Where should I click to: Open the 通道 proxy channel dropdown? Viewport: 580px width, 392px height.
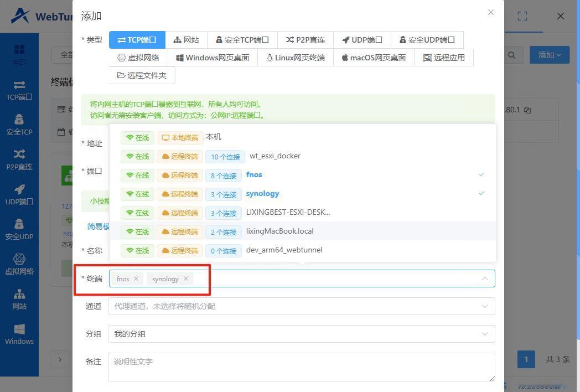pos(302,306)
